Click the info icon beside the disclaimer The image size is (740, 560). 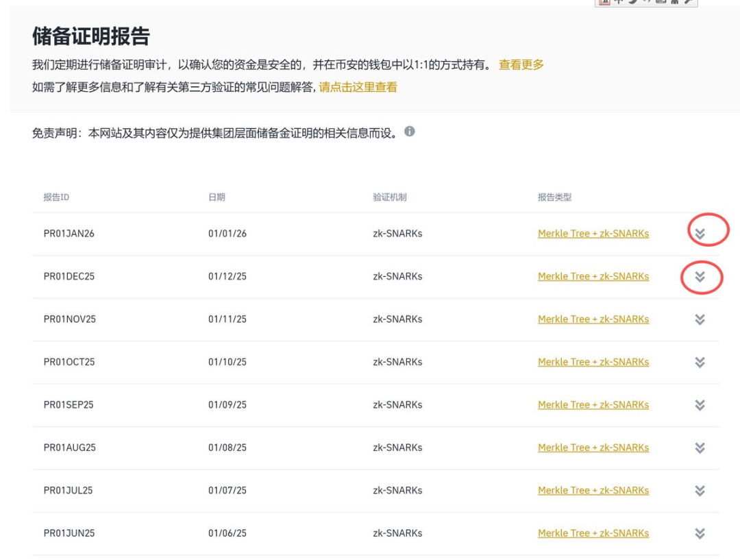point(410,131)
